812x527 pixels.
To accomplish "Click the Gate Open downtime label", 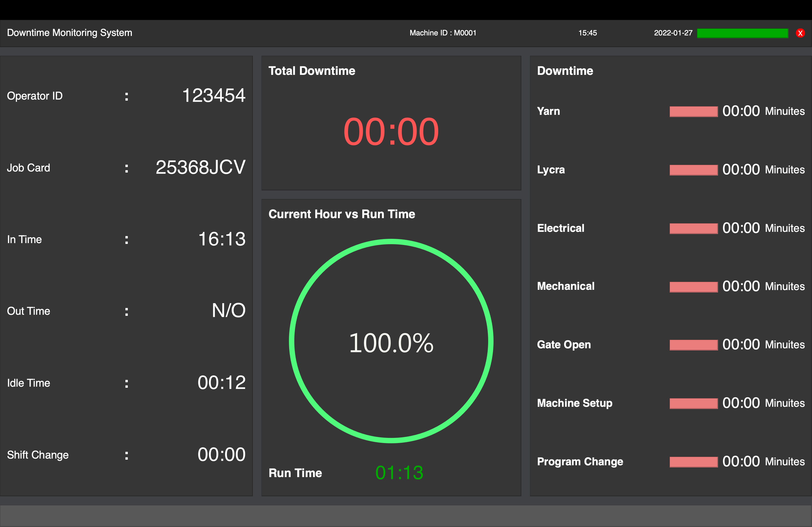I will (564, 345).
